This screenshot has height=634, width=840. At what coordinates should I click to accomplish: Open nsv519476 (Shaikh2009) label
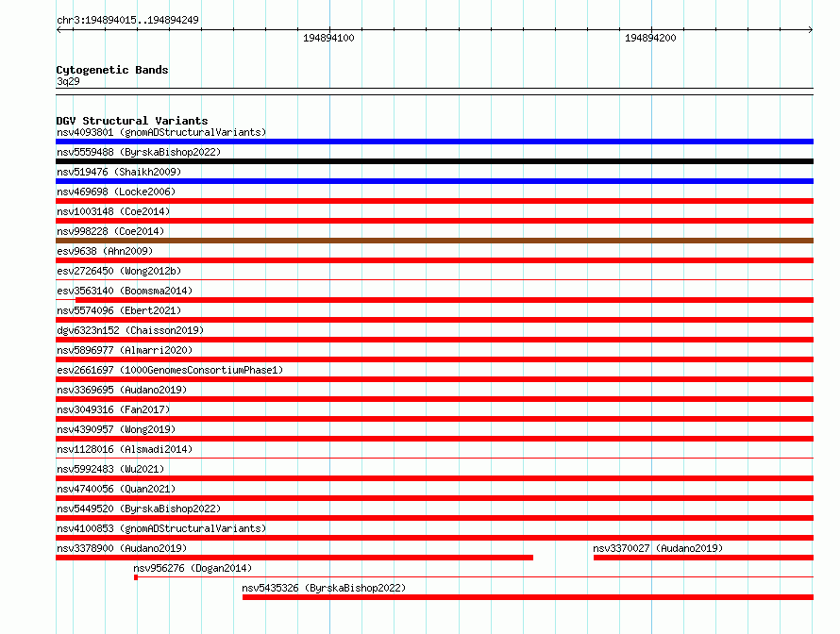pyautogui.click(x=119, y=172)
